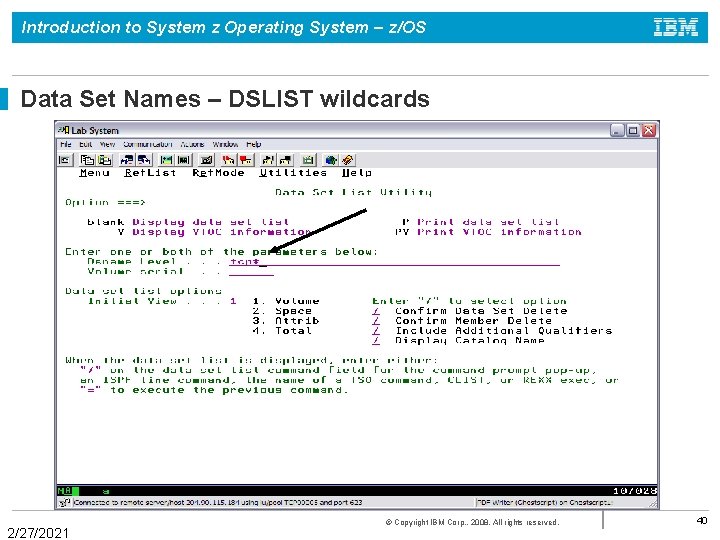Click the Volume serial input field
This screenshot has width=720, height=540.
coord(251,271)
